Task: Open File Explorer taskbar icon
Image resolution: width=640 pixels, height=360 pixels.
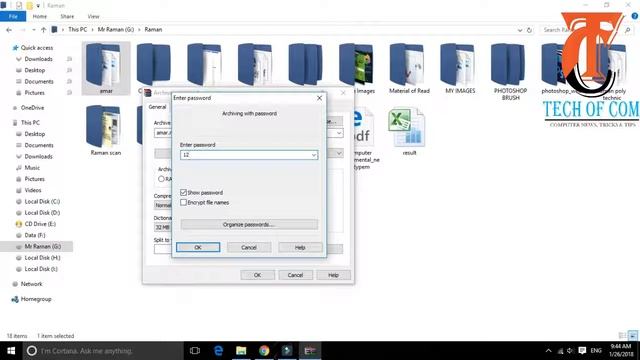Action: coord(241,351)
